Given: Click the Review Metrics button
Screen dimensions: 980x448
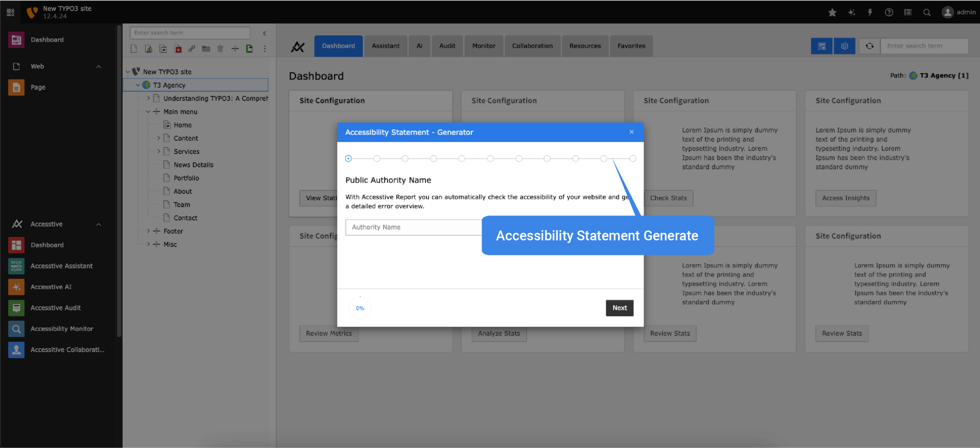Looking at the screenshot, I should tap(329, 333).
